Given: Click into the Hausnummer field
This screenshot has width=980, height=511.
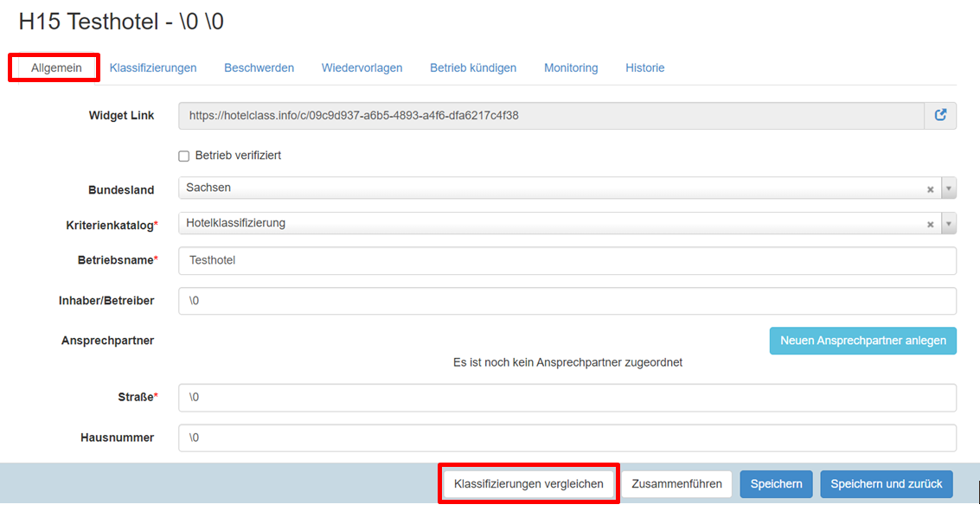Looking at the screenshot, I should pos(567,438).
